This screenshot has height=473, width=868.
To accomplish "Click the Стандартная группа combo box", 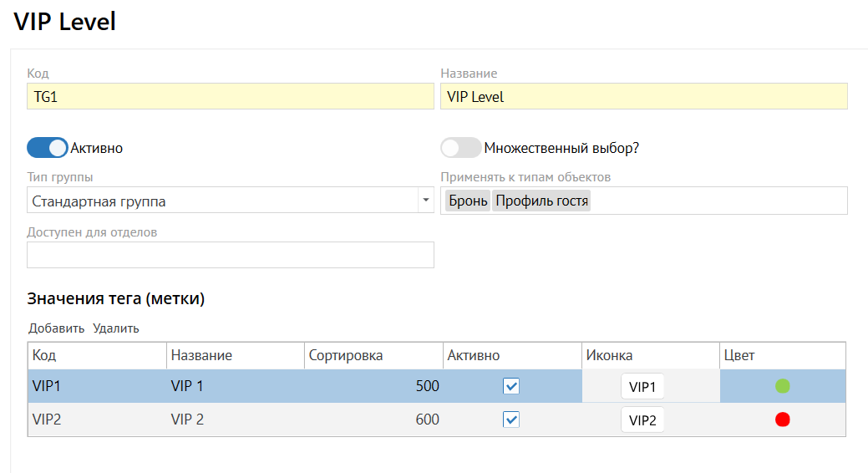I will 221,201.
